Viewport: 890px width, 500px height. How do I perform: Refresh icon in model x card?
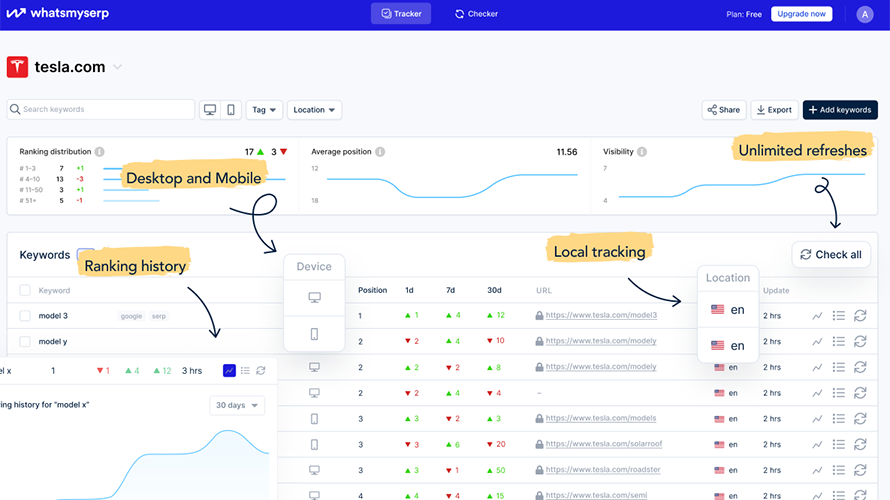[x=261, y=371]
